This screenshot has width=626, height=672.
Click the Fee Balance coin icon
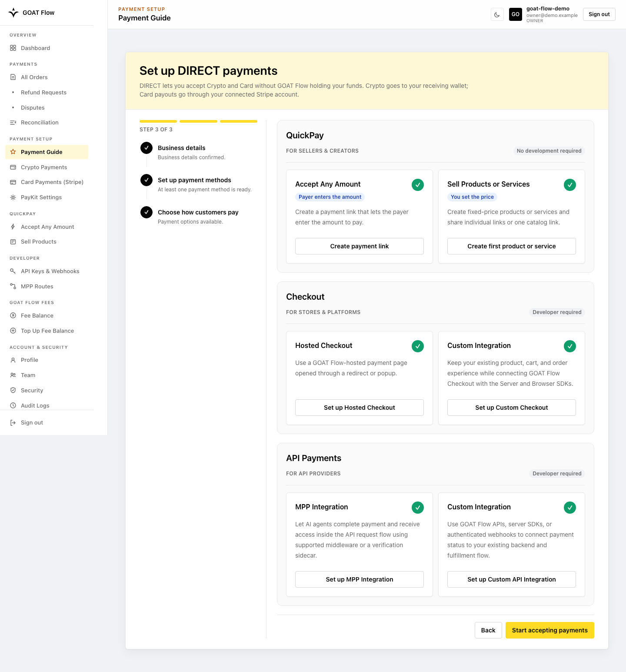(13, 316)
